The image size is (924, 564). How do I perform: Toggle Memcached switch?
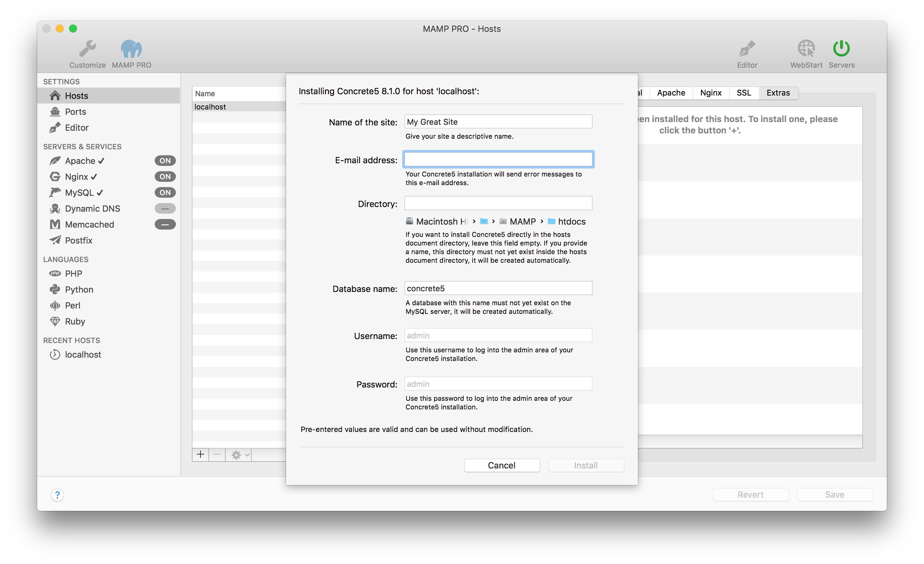tap(165, 225)
